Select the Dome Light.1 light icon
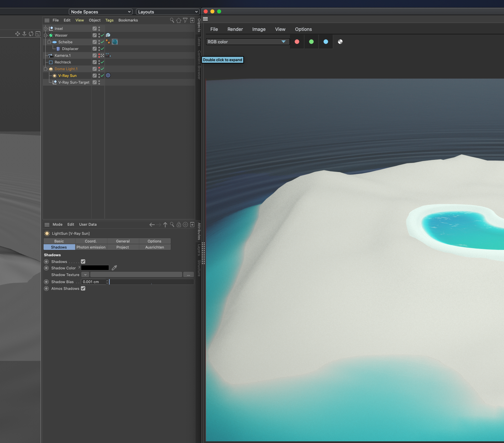Viewport: 504px width, 443px height. (x=51, y=69)
